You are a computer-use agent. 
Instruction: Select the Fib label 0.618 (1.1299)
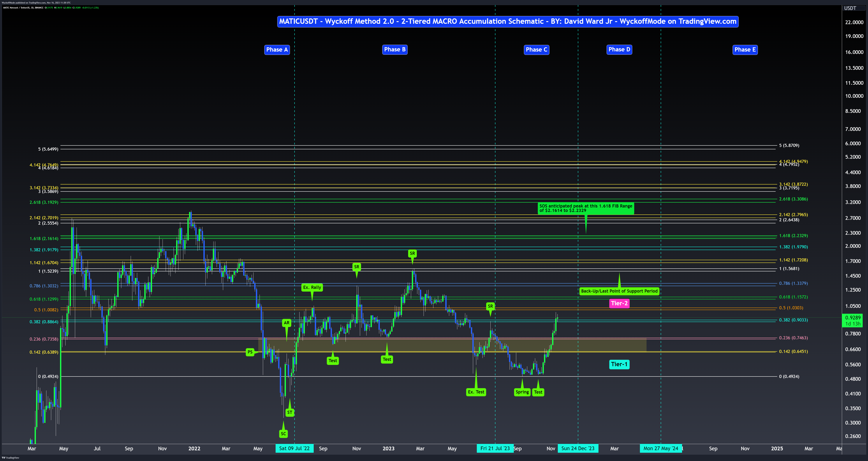coord(44,299)
